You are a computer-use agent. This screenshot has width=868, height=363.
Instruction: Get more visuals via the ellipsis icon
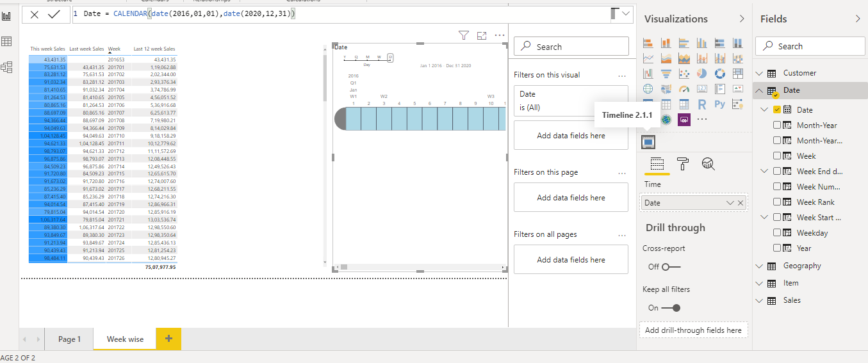click(702, 120)
